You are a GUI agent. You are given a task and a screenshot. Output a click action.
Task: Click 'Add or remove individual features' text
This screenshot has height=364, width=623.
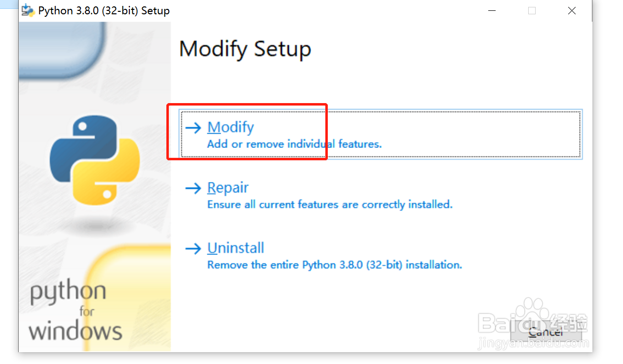[x=294, y=144]
